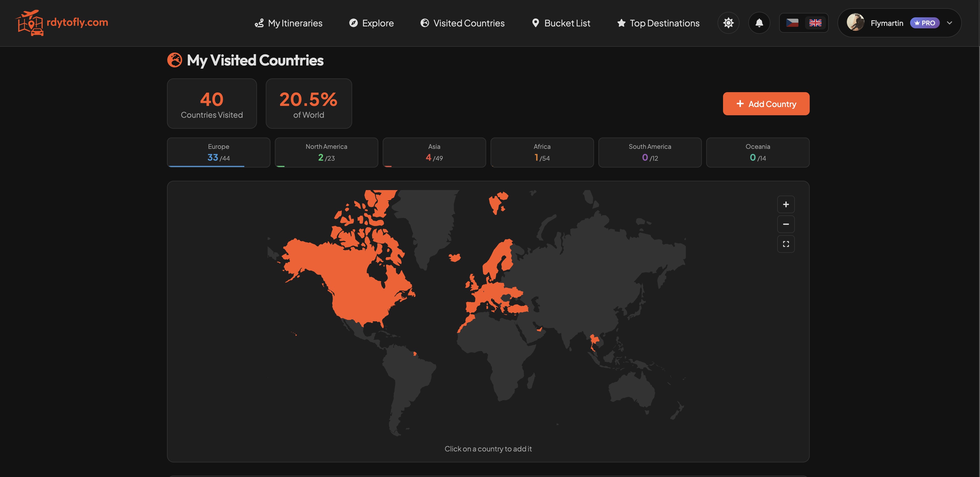Select the Europe continent card
Image resolution: width=980 pixels, height=477 pixels.
click(x=218, y=152)
